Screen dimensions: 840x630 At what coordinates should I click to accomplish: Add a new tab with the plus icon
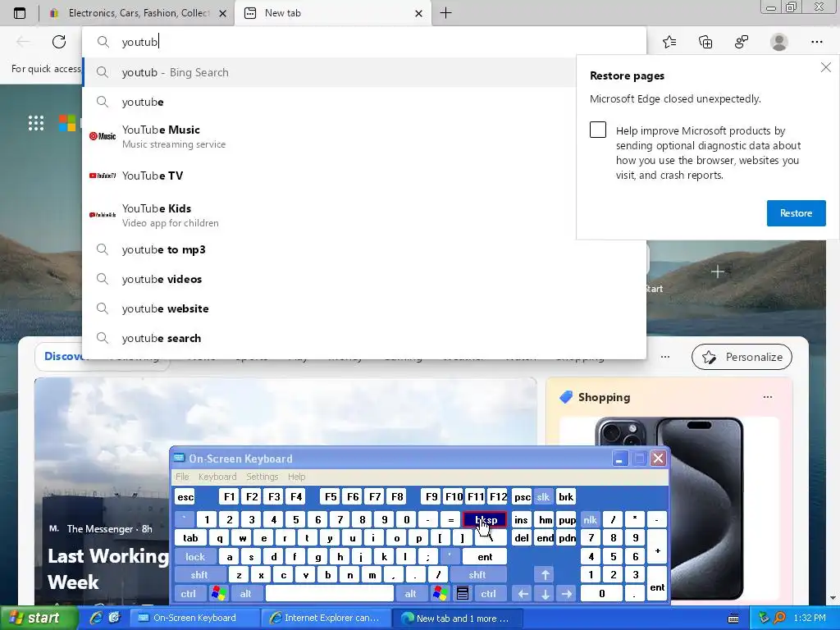[x=445, y=13]
